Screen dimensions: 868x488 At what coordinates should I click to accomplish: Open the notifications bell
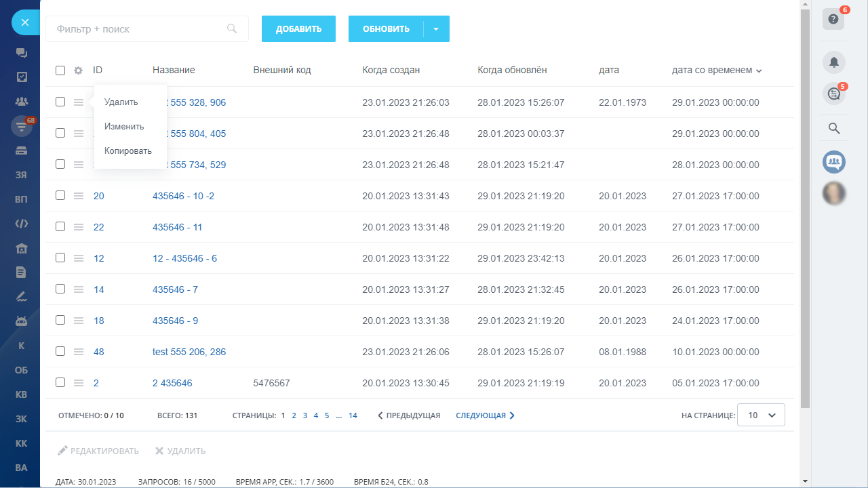point(833,62)
